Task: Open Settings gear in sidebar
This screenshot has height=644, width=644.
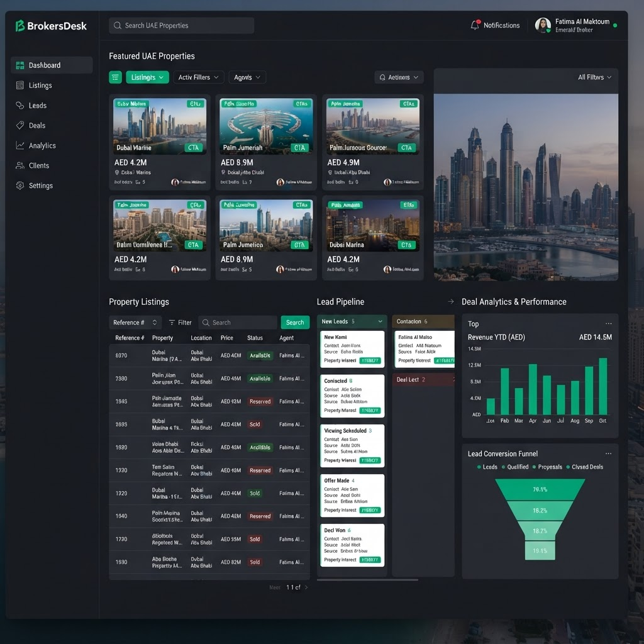Action: tap(19, 186)
